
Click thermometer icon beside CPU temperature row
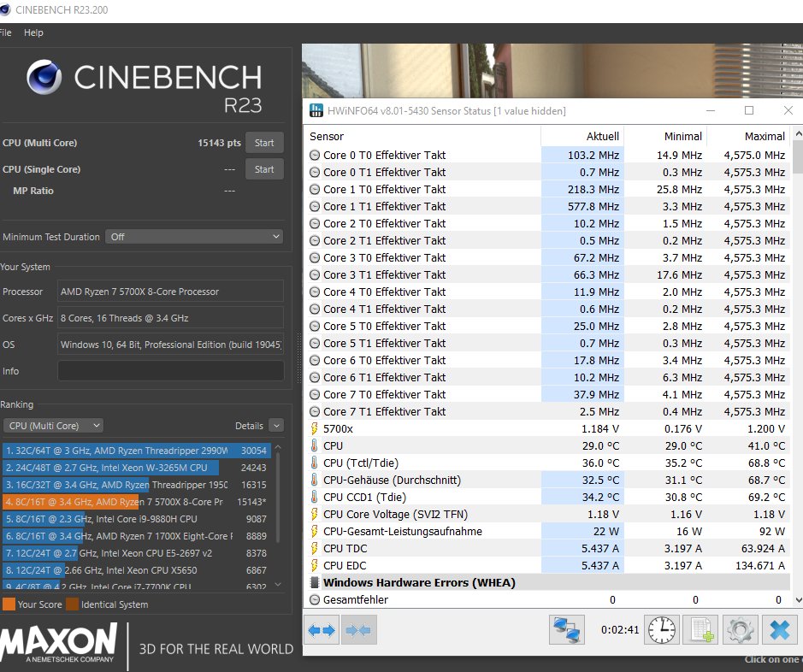pyautogui.click(x=315, y=445)
